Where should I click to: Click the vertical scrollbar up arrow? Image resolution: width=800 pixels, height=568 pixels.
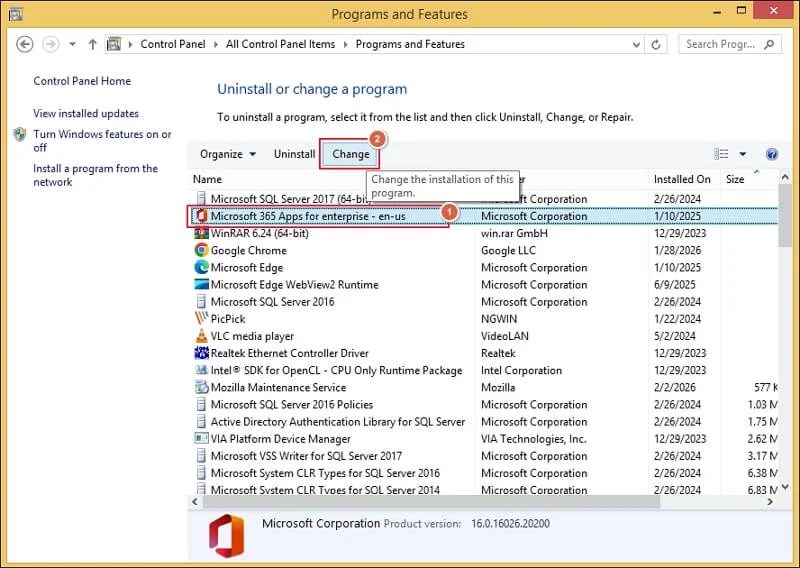coord(785,177)
